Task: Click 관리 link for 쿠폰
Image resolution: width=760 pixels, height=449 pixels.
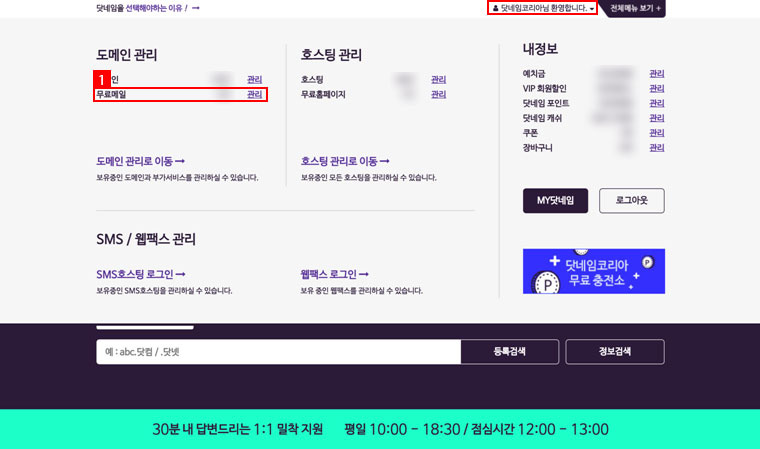Action: click(x=656, y=133)
